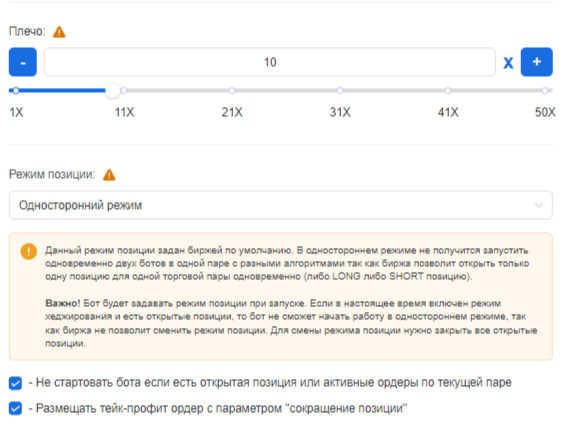This screenshot has height=425, width=564.
Task: Focus the leverage value field showing 10
Action: (x=270, y=62)
